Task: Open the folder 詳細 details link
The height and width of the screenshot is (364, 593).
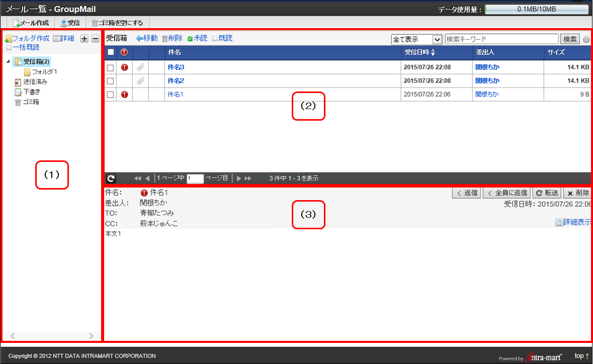Action: tap(63, 38)
